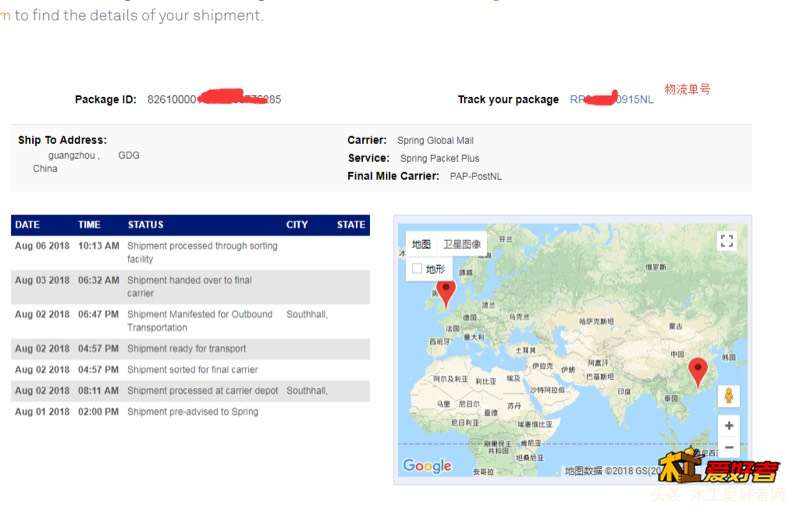This screenshot has height=512, width=800.
Task: Click the TIME column header
Action: click(89, 225)
